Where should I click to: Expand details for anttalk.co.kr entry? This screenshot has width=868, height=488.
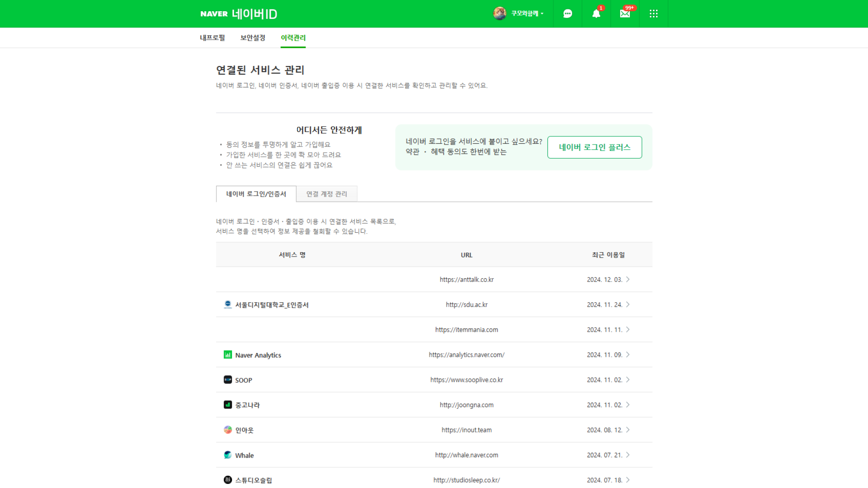point(628,279)
